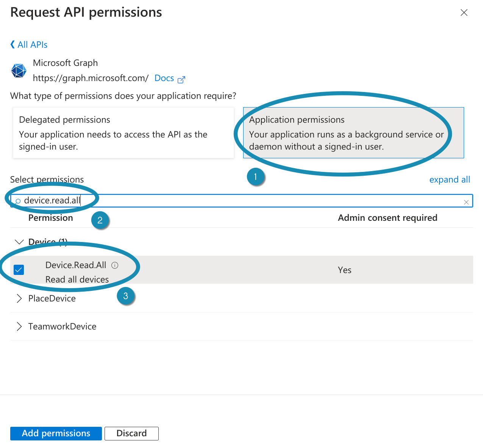This screenshot has height=448, width=483.
Task: Click the Microsoft Graph logo icon
Action: pyautogui.click(x=19, y=70)
